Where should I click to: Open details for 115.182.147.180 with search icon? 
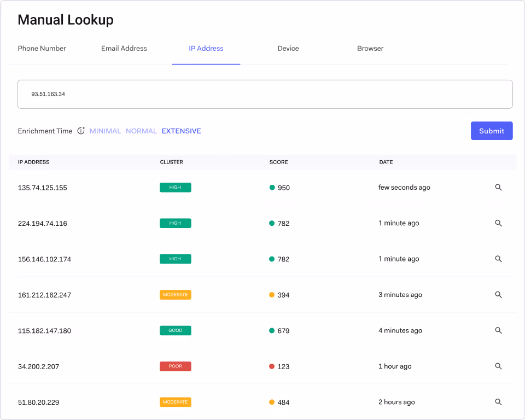[x=498, y=330]
